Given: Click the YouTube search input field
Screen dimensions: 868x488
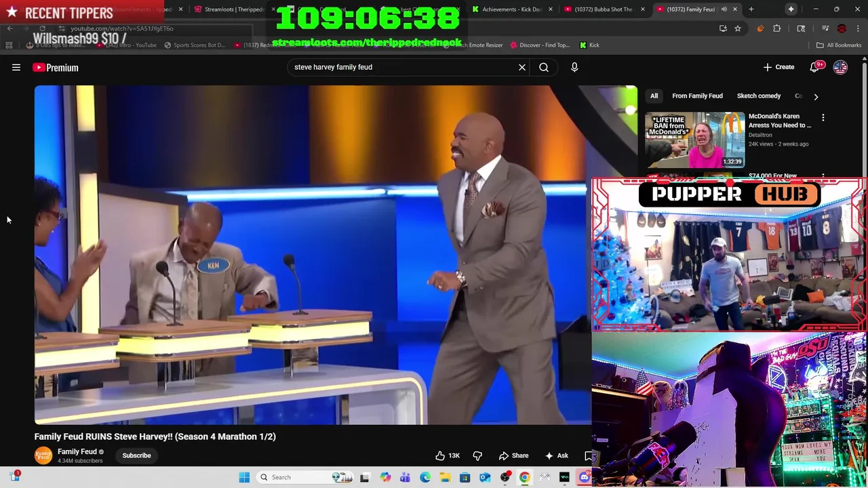Looking at the screenshot, I should tap(403, 67).
